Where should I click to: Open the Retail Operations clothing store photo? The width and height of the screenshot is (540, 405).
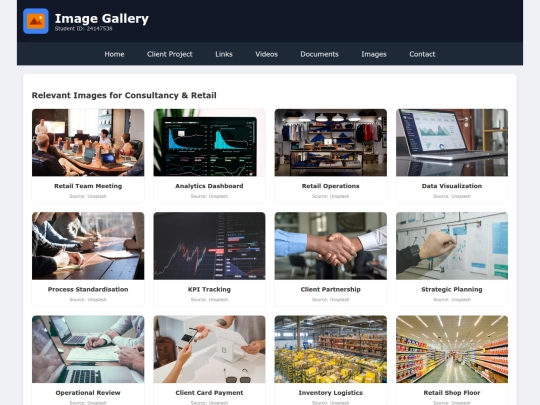[331, 143]
